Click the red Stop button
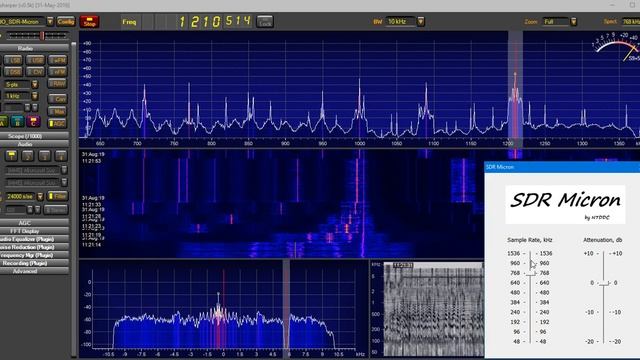Screen dimensions: 640x360 coord(89,22)
